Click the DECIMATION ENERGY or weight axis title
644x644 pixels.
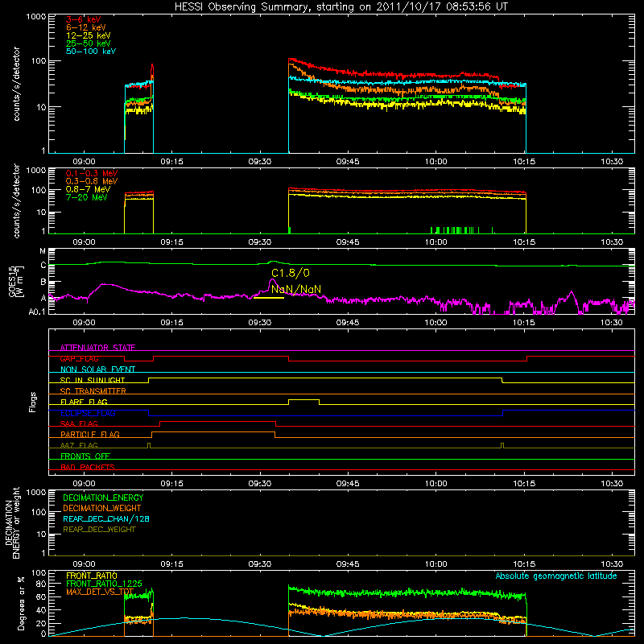[x=13, y=522]
